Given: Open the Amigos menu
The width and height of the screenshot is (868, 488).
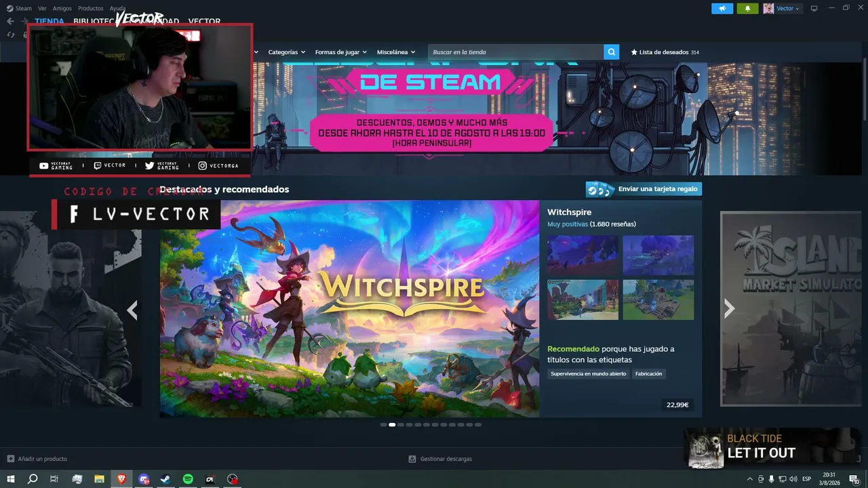Looking at the screenshot, I should [x=62, y=9].
